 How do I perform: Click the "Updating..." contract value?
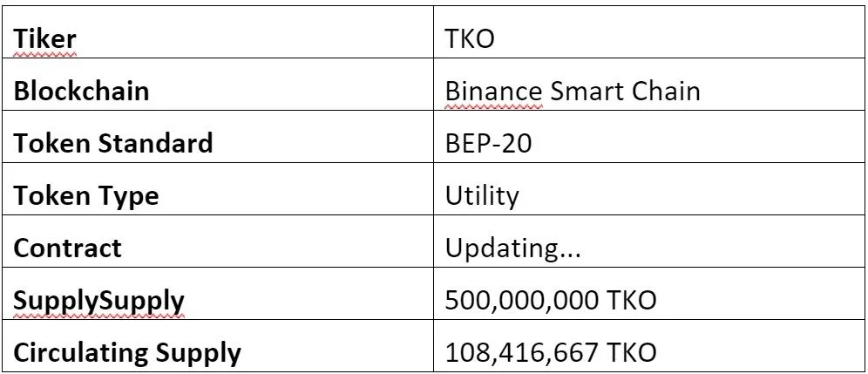tap(512, 248)
